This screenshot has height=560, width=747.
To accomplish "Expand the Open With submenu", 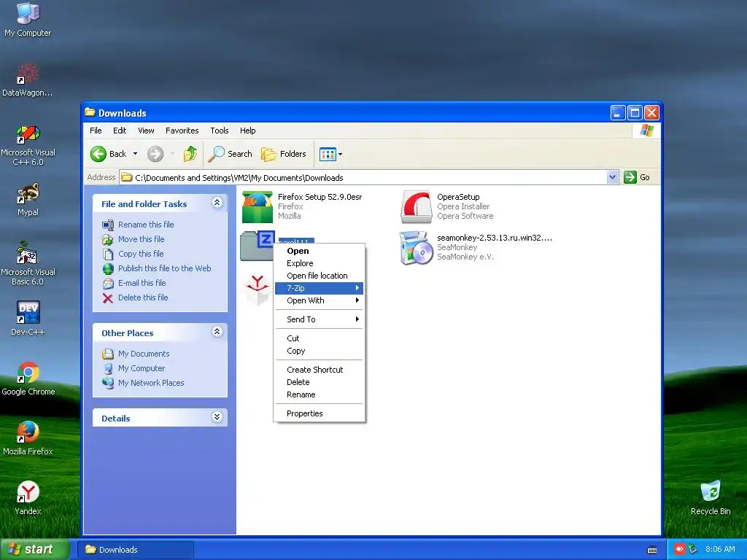I will (319, 300).
